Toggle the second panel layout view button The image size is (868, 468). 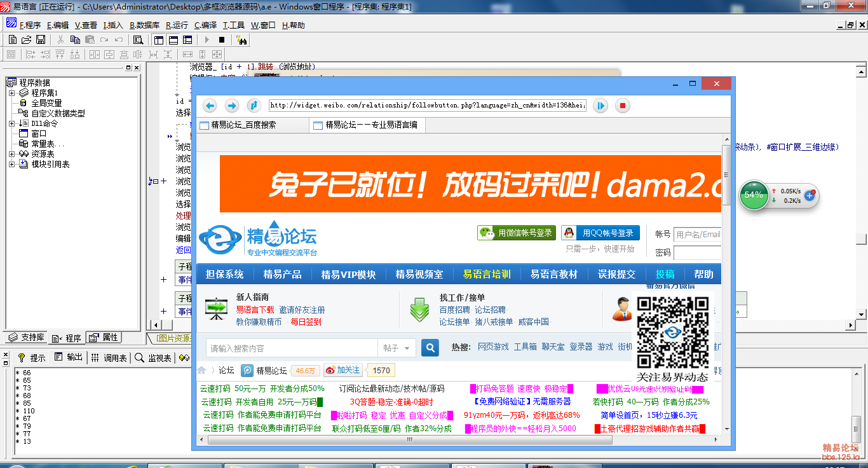tap(172, 39)
